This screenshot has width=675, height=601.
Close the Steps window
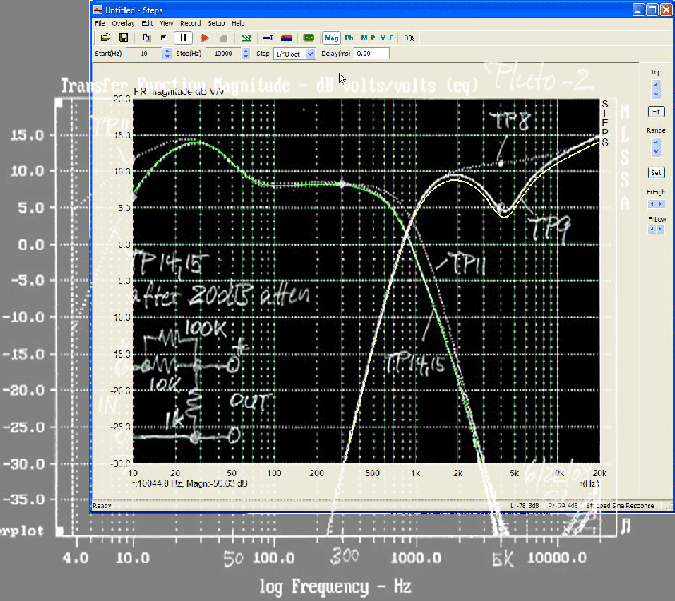[x=666, y=9]
